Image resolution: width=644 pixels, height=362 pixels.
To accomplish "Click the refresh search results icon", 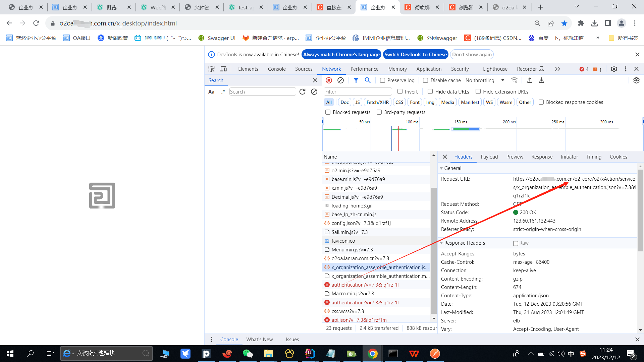I will (x=302, y=92).
